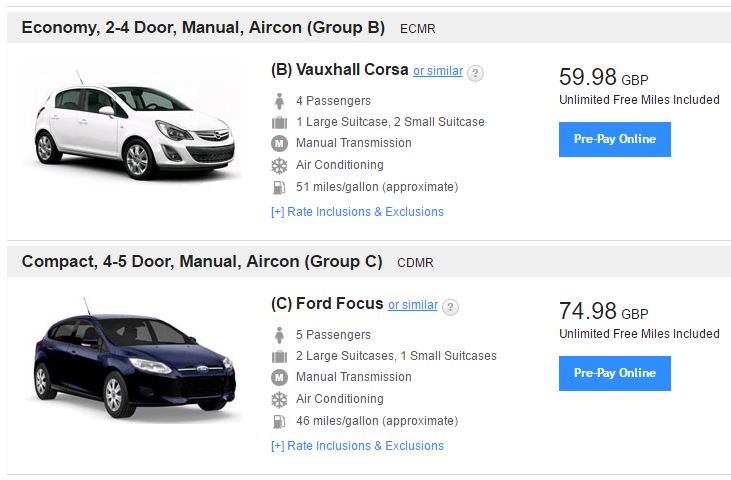Click '2 Large Suitcases, 1 Small Suitcases' text
The height and width of the screenshot is (480, 731).
[x=396, y=356]
